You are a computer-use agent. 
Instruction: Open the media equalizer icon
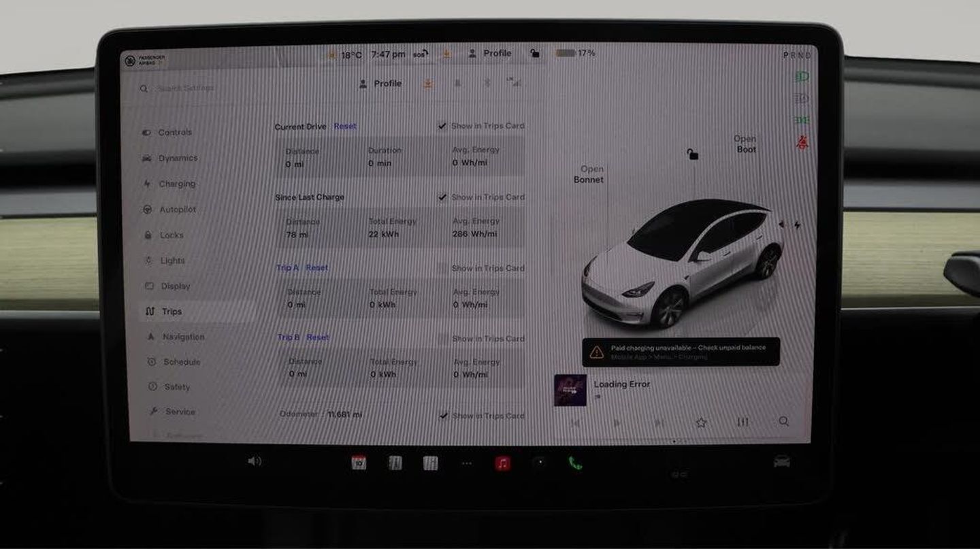[742, 422]
